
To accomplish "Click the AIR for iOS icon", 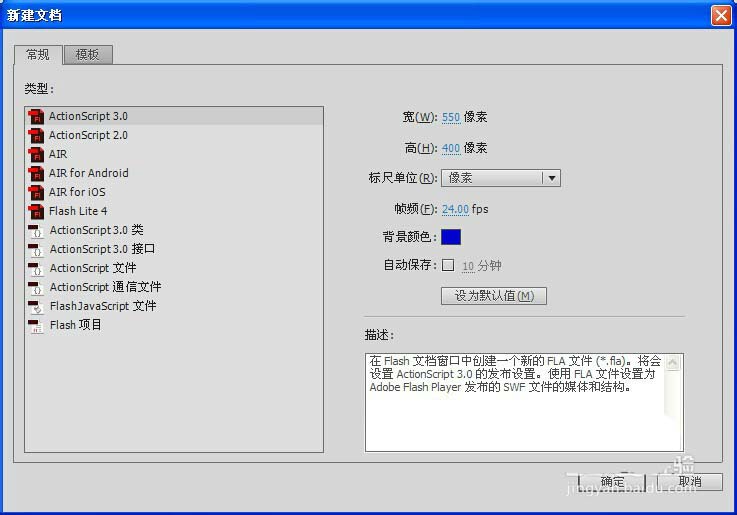I will coord(36,192).
